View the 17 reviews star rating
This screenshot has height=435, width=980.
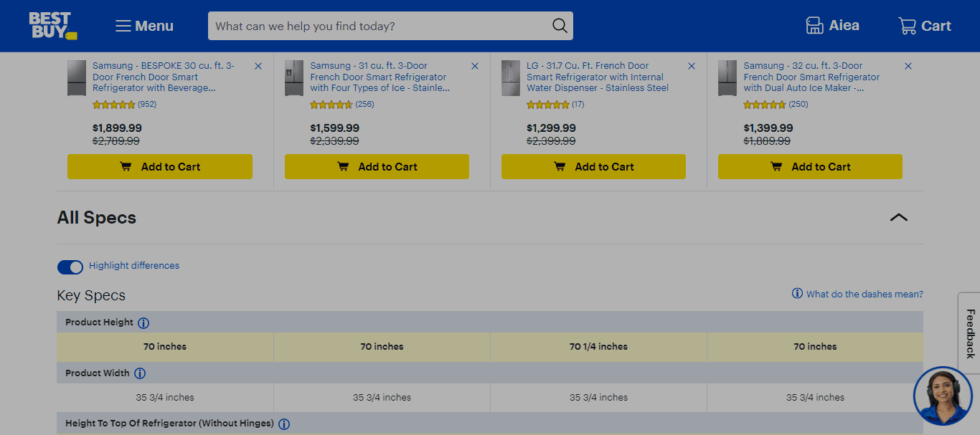pos(555,105)
